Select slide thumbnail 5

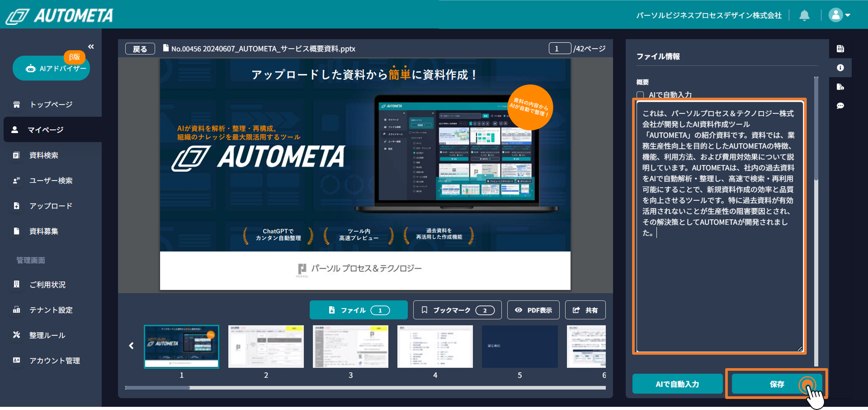(x=519, y=347)
